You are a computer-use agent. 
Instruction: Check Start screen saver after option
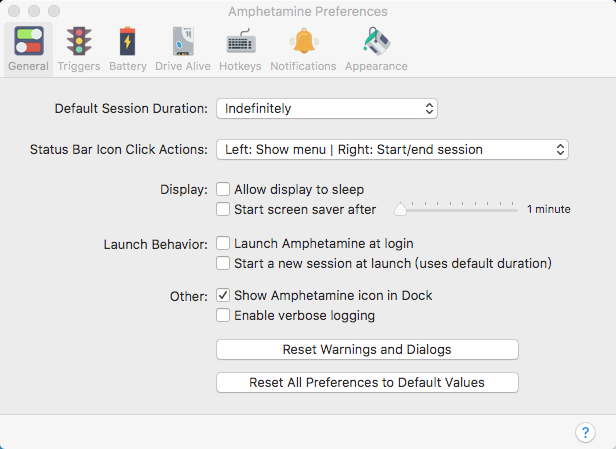pos(223,209)
